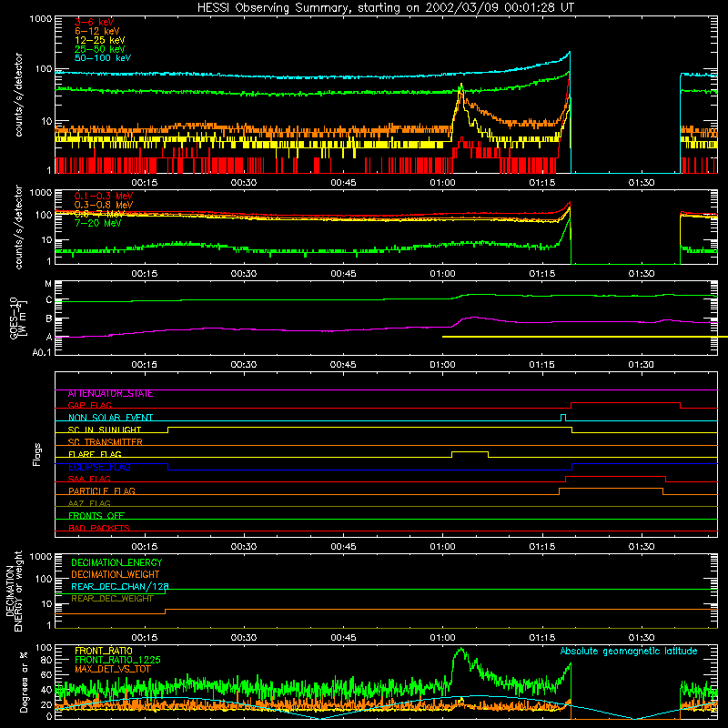Click the 0.1-0.3 MeV legend label

[104, 196]
